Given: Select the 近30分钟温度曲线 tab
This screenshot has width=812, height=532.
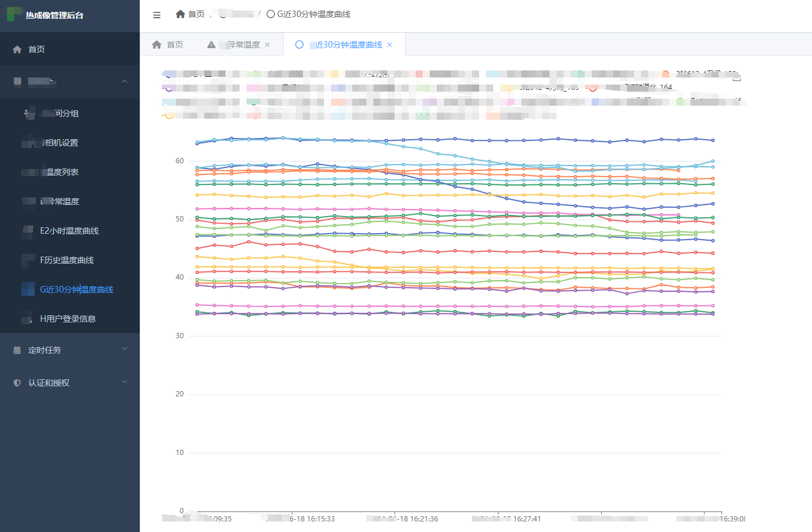Looking at the screenshot, I should [344, 45].
